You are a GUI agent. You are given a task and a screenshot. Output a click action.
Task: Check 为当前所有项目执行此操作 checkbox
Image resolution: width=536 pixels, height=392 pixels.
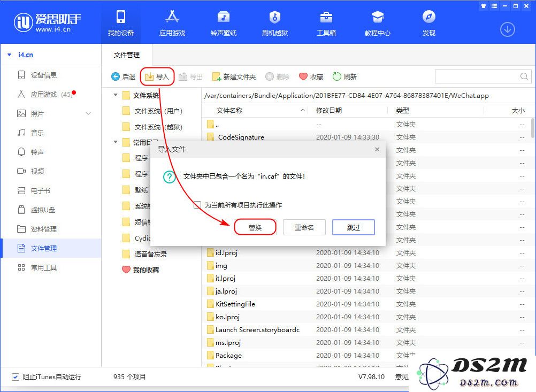[x=197, y=205]
